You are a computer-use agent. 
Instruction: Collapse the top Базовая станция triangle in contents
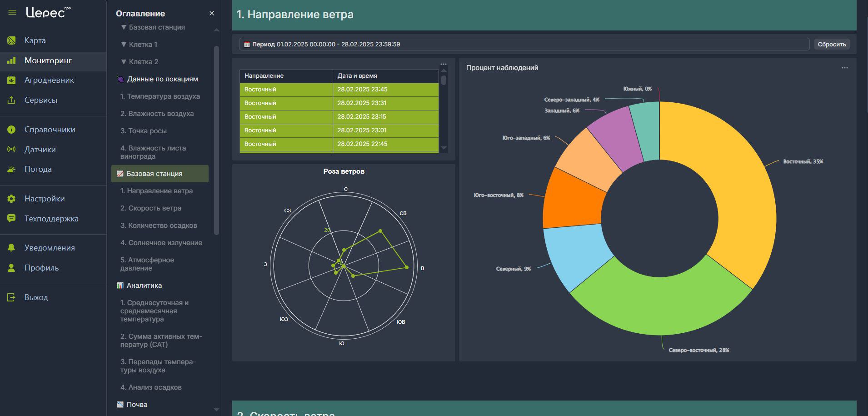[124, 27]
